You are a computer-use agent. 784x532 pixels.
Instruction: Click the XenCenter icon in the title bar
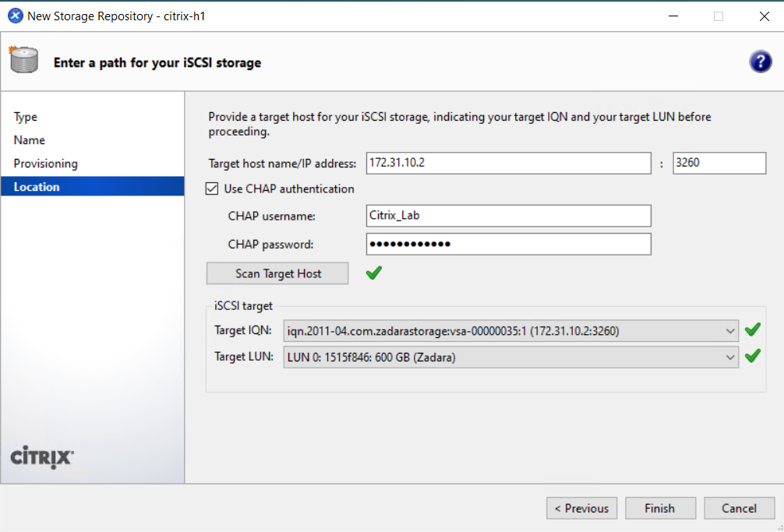coord(16,16)
